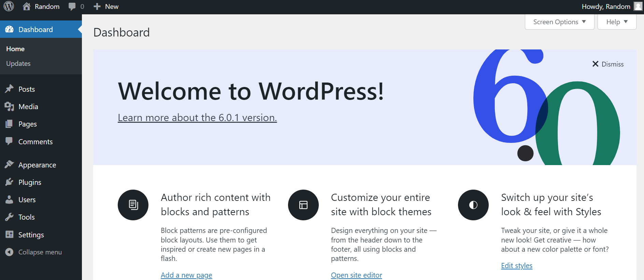Click the Plugins plug icon in sidebar
Viewport: 644px width, 280px height.
pos(9,182)
